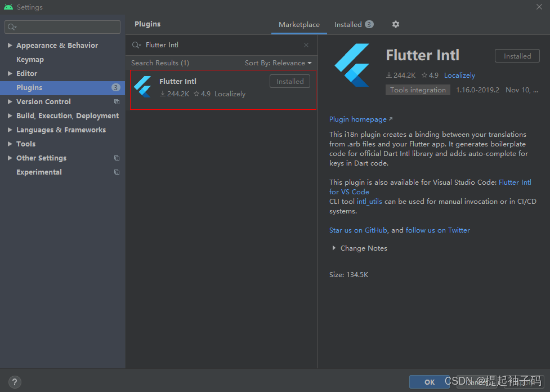Click the OK button
The image size is (550, 392).
click(x=430, y=382)
